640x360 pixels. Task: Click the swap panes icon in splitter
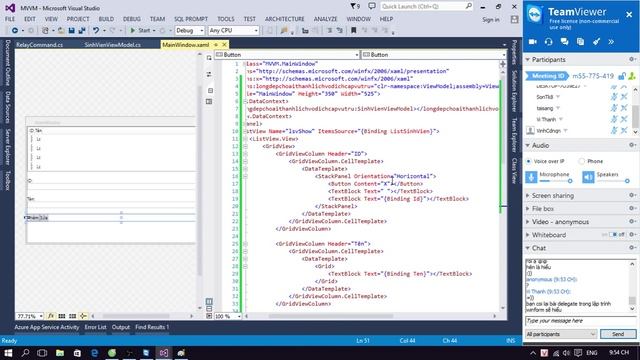tap(209, 74)
